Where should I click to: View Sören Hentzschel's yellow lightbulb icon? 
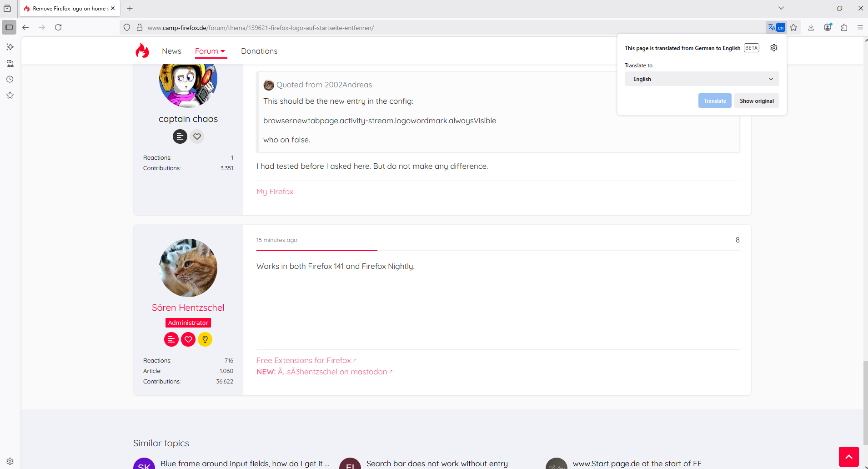point(205,339)
